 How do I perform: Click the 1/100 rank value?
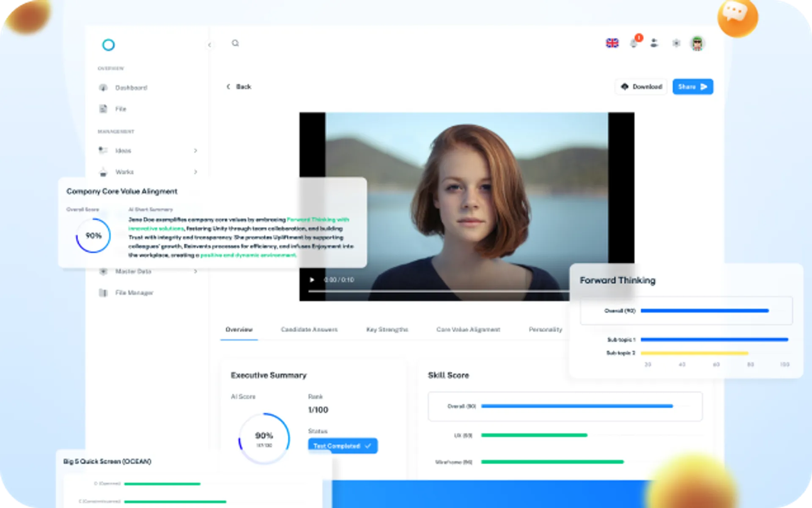pyautogui.click(x=318, y=410)
